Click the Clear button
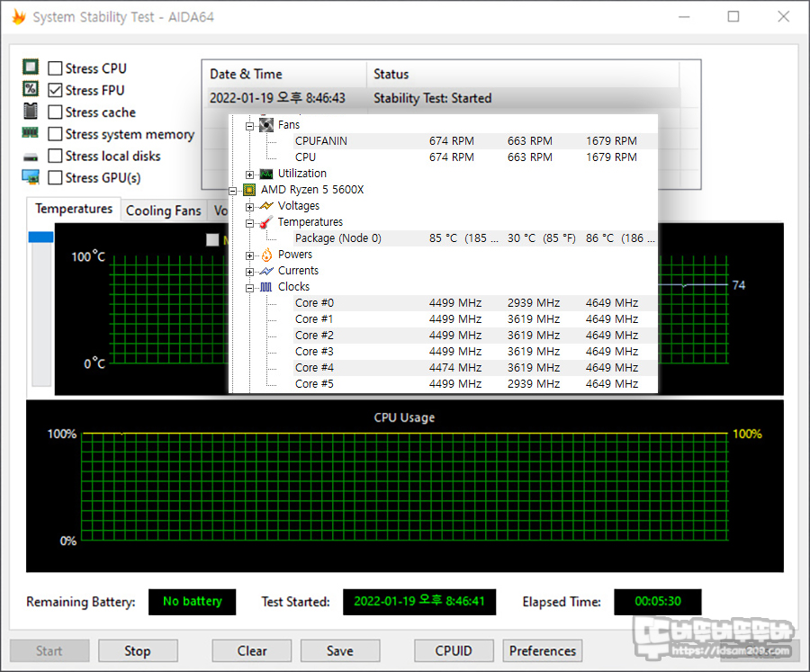This screenshot has height=672, width=810. tap(252, 650)
